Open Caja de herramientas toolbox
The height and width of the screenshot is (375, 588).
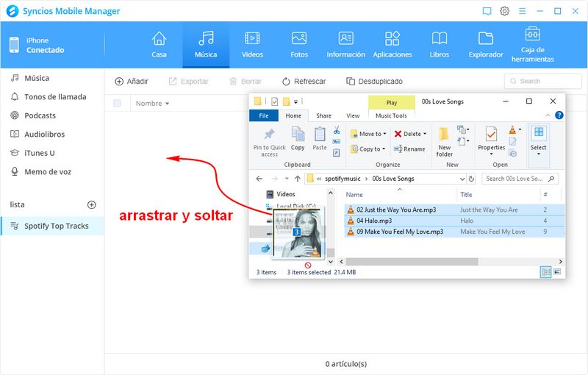[532, 44]
